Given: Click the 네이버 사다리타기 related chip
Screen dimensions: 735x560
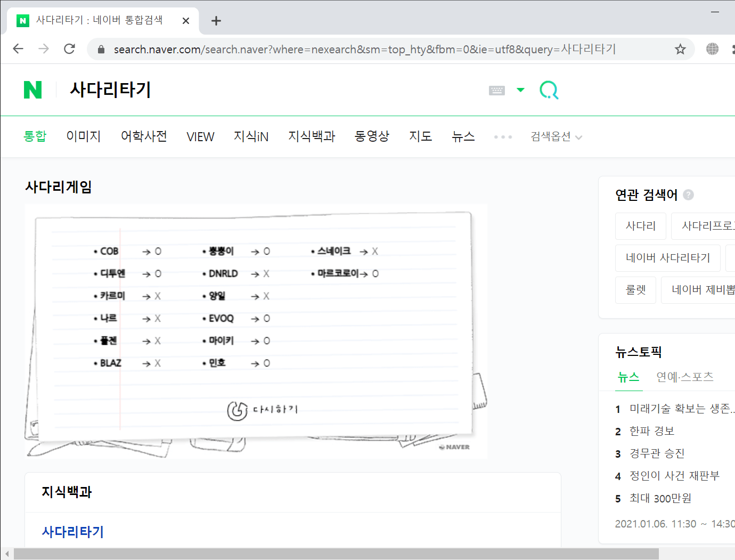Looking at the screenshot, I should (668, 258).
